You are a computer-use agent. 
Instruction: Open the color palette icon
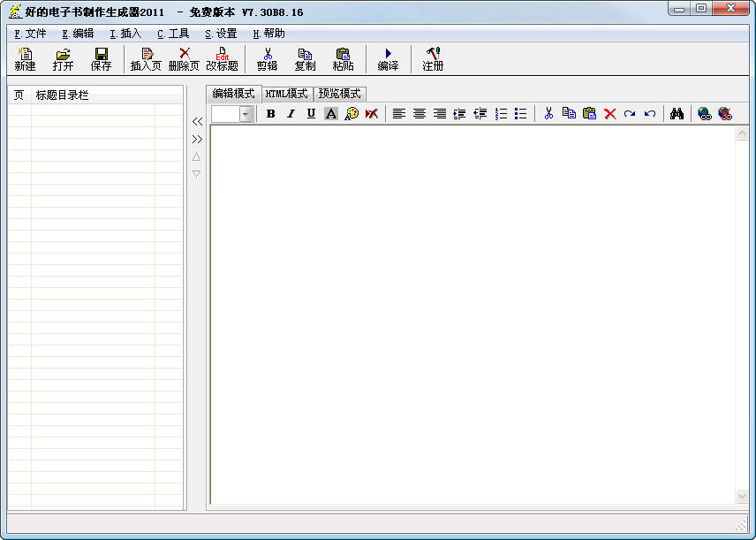(x=352, y=114)
